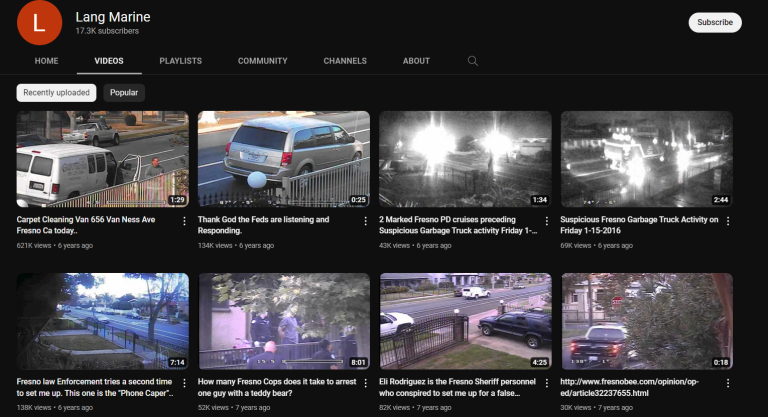This screenshot has height=417, width=768.
Task: View the ABOUT tab
Action: point(416,61)
